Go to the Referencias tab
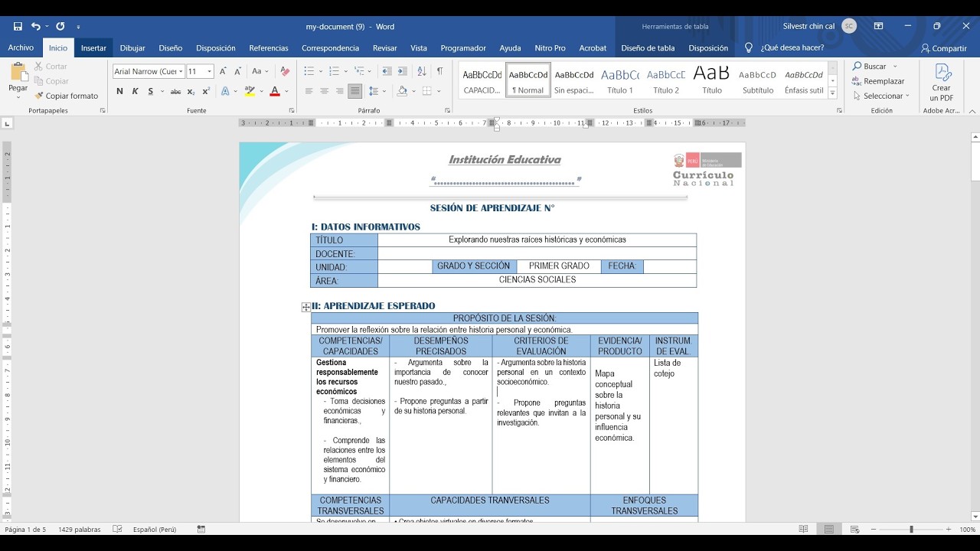 pos(269,47)
